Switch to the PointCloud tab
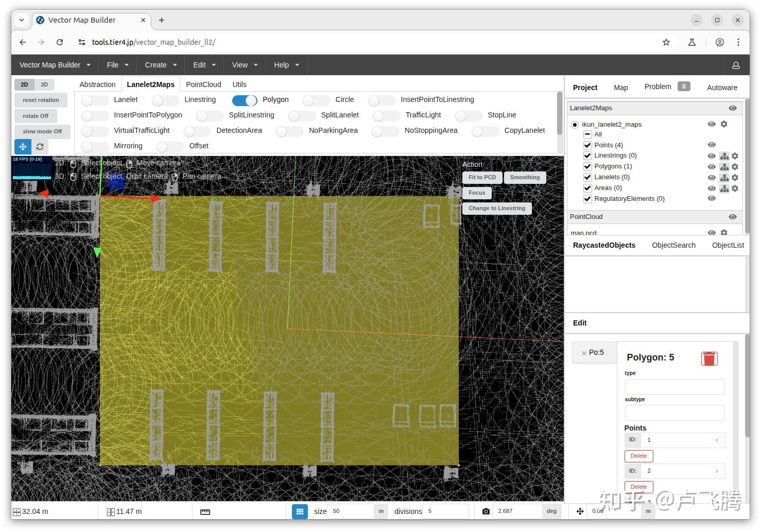This screenshot has height=532, width=761. tap(203, 84)
